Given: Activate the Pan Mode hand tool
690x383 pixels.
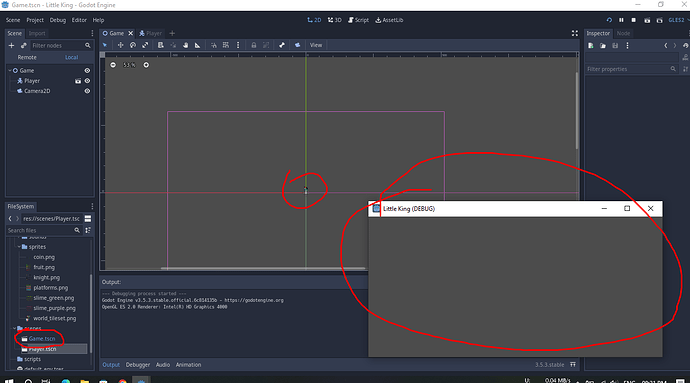Looking at the screenshot, I should [185, 45].
